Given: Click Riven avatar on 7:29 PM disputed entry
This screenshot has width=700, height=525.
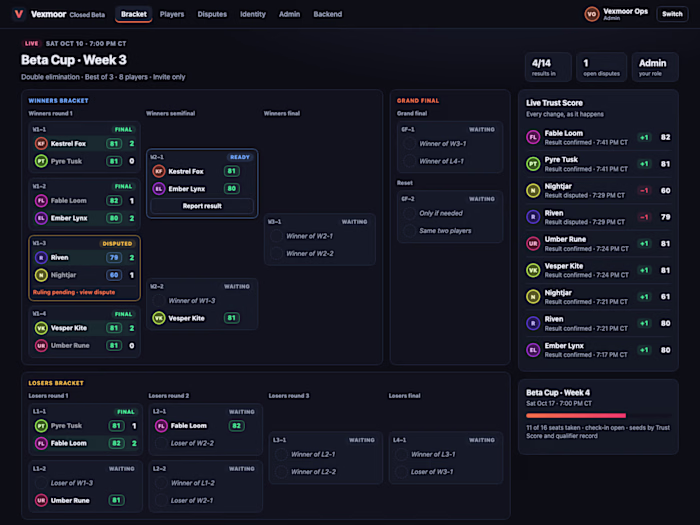Looking at the screenshot, I should [x=533, y=217].
